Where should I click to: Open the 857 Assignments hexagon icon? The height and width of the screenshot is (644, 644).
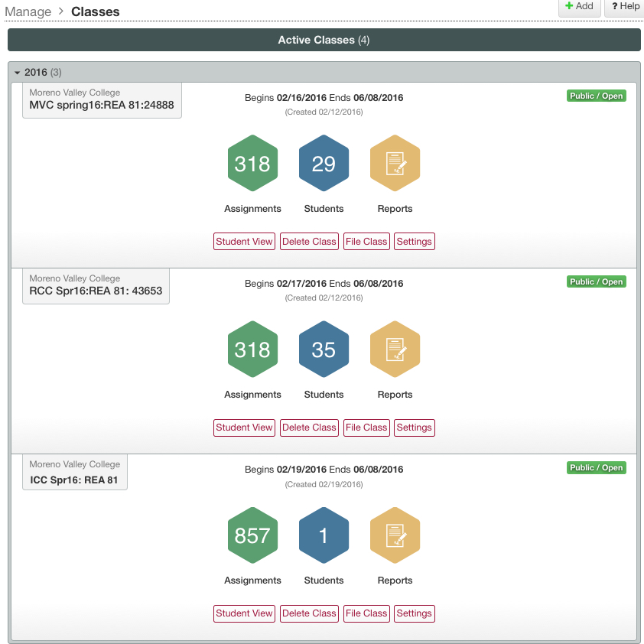coord(252,535)
